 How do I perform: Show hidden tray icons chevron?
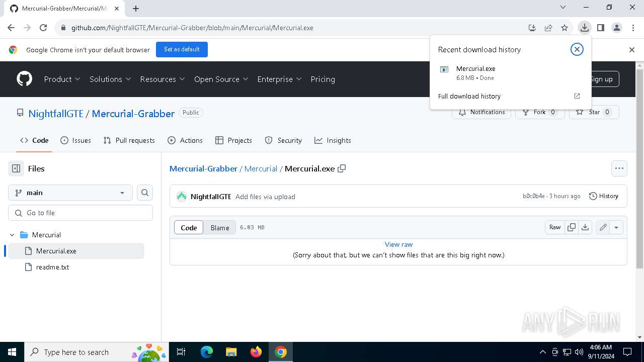click(542, 352)
